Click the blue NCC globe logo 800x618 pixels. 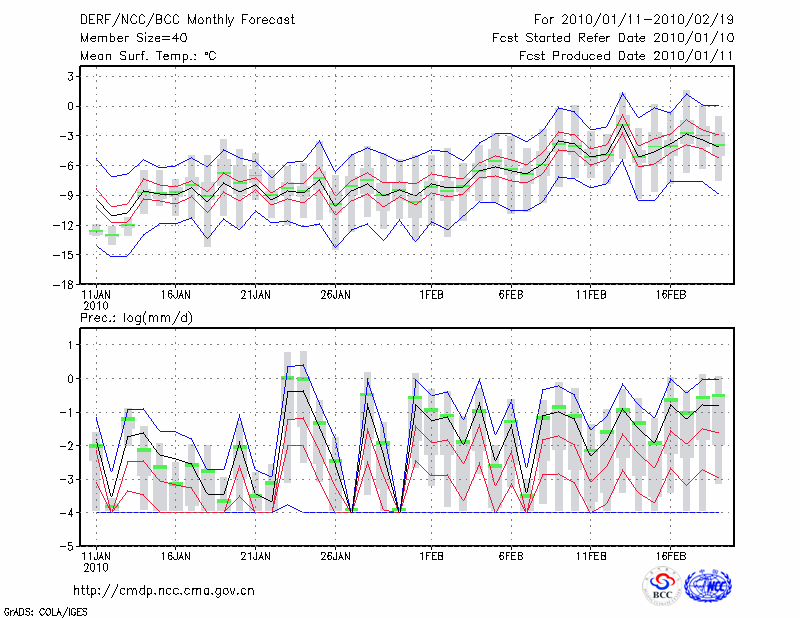tap(707, 586)
